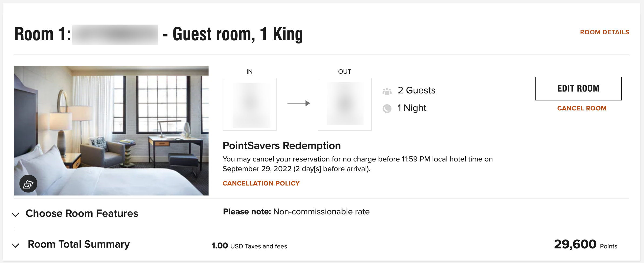Image resolution: width=644 pixels, height=263 pixels.
Task: Open the guest room photo thumbnail
Action: (x=111, y=131)
